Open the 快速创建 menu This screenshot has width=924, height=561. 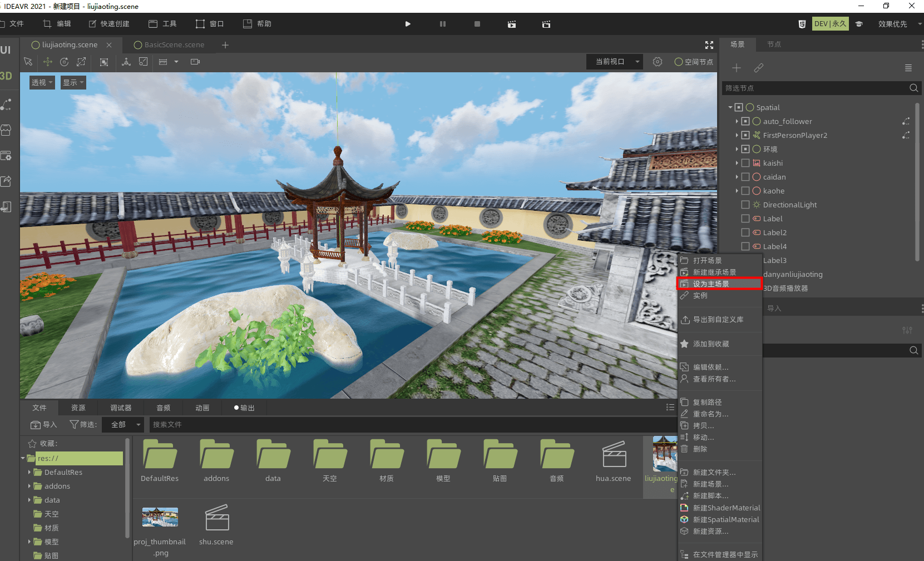[109, 24]
